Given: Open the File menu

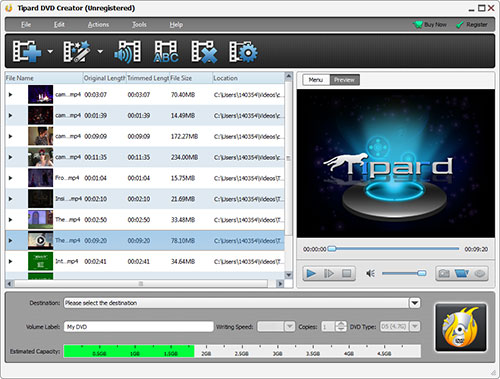Looking at the screenshot, I should coord(26,25).
